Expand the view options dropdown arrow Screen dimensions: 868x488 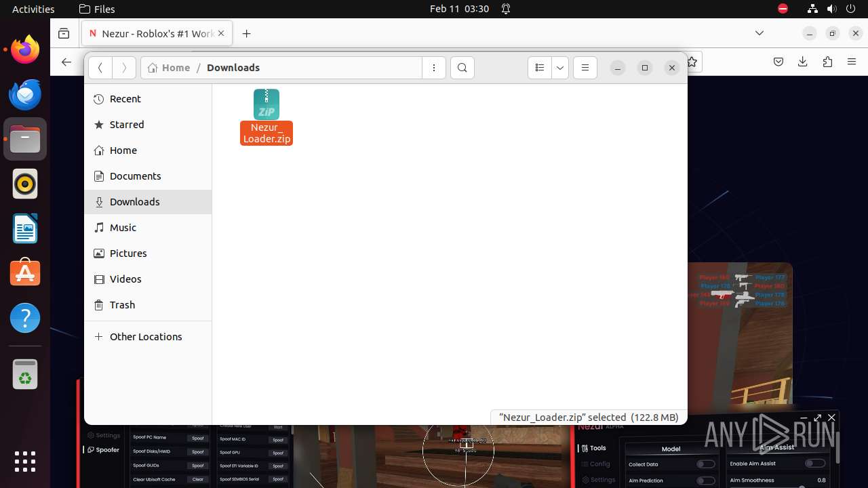(x=560, y=68)
